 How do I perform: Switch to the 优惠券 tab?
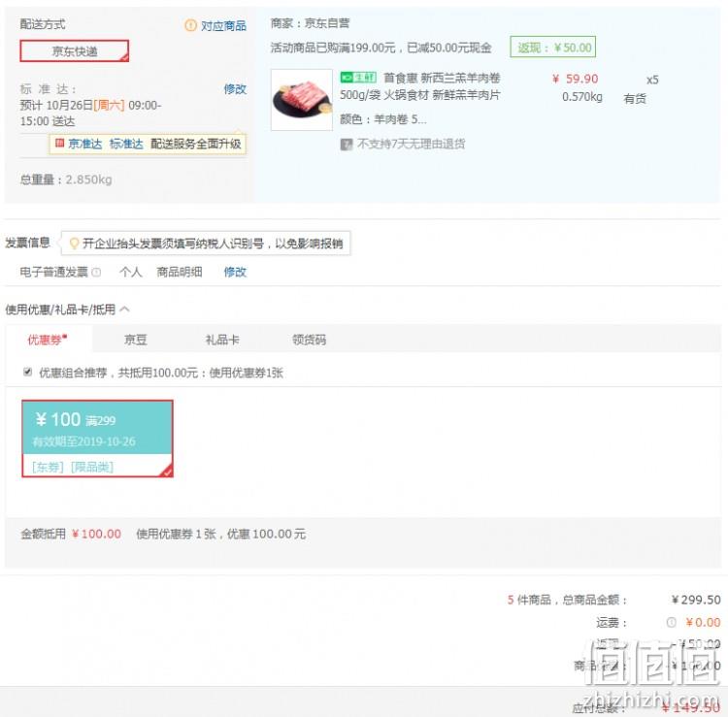[x=47, y=340]
